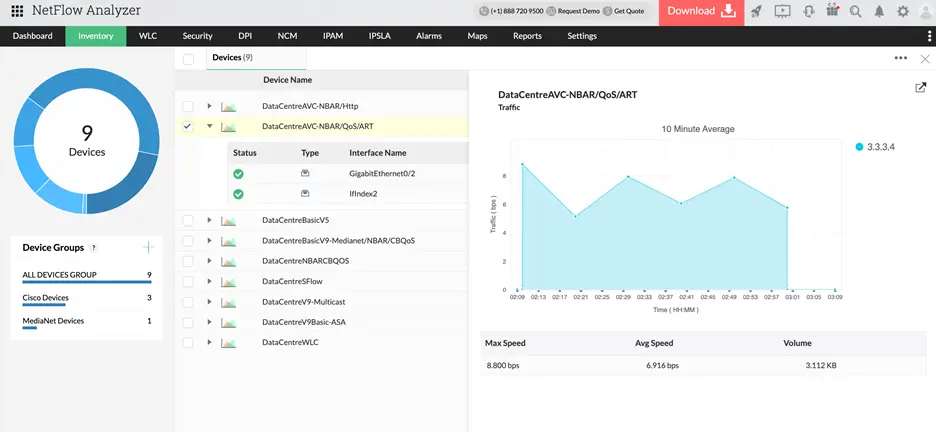
Task: Open the Reports tab
Action: coord(527,36)
